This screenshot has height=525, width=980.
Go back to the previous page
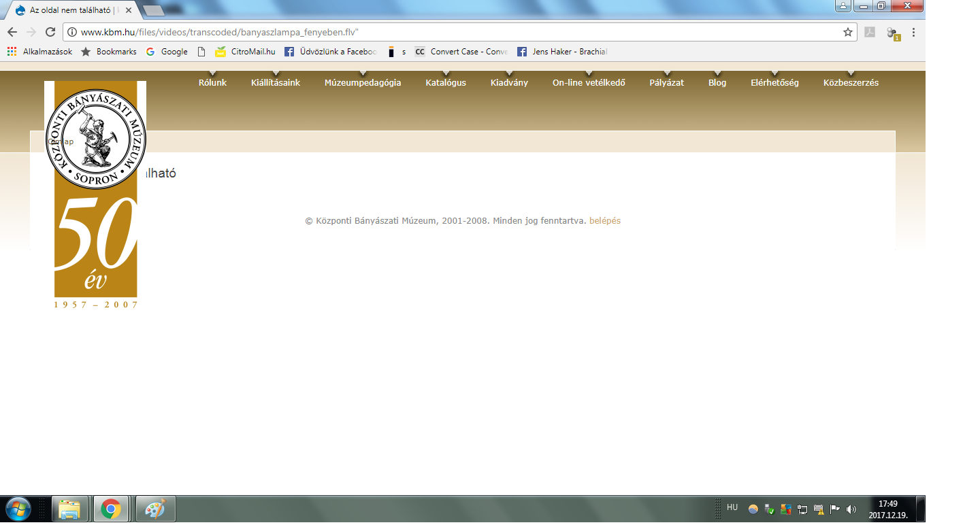pyautogui.click(x=12, y=32)
